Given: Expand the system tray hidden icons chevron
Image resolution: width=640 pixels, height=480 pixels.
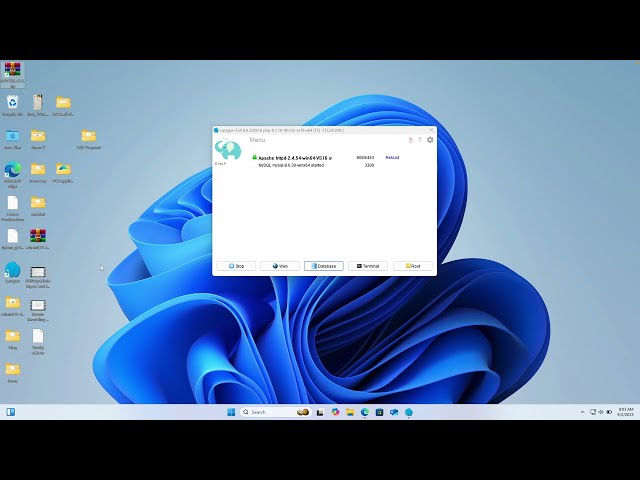Looking at the screenshot, I should 583,412.
